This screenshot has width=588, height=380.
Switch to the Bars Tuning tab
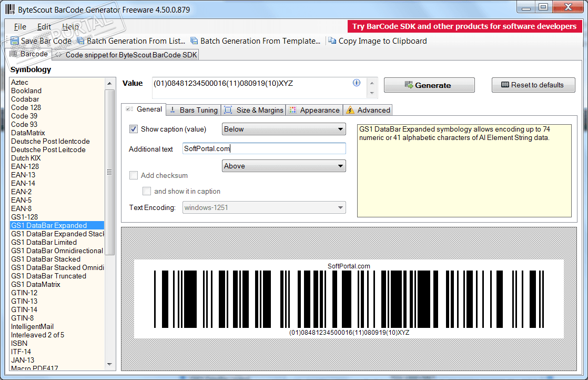coord(194,110)
